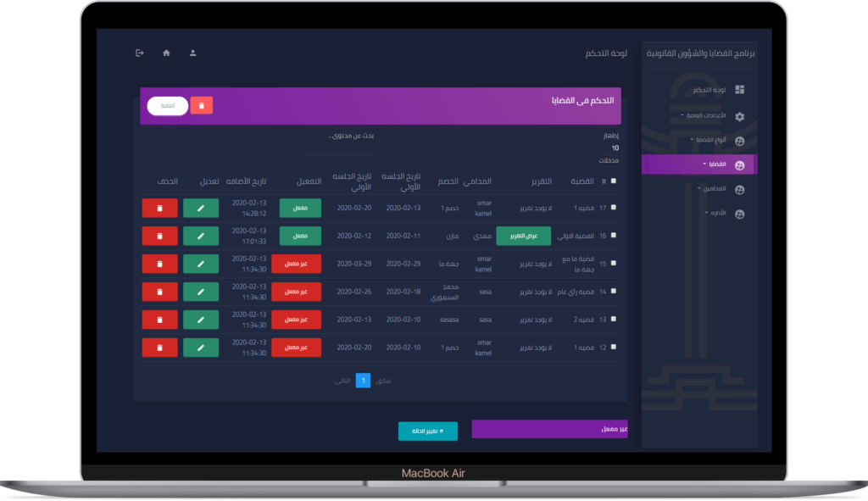
Task: Select the القضايا highlighted sidebar item
Action: [x=712, y=164]
